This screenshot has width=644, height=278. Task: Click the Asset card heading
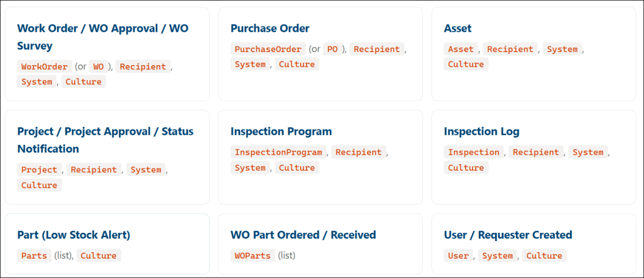458,28
